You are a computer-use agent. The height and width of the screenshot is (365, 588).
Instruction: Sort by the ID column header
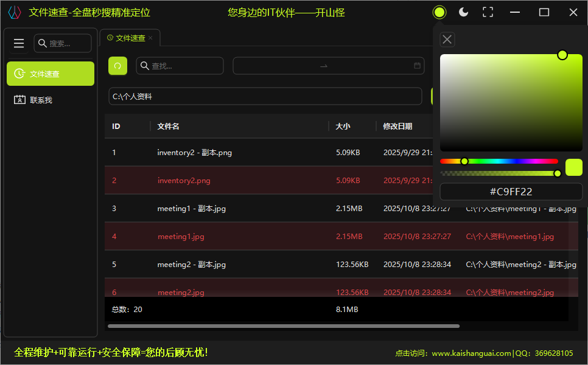116,127
